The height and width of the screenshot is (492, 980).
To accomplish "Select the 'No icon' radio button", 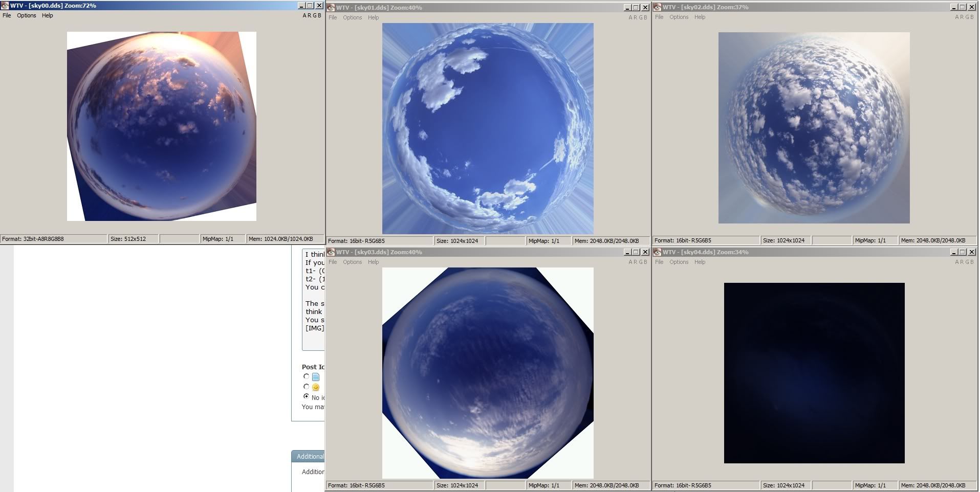I will (306, 396).
